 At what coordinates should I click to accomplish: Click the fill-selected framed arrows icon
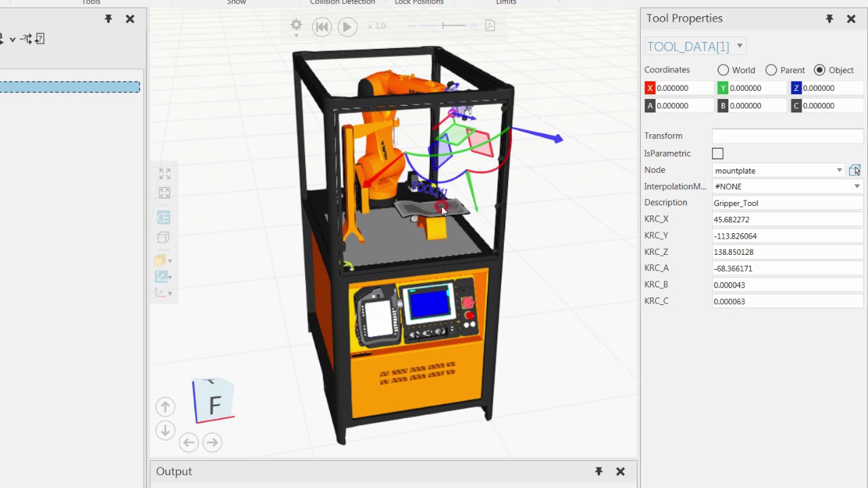164,193
